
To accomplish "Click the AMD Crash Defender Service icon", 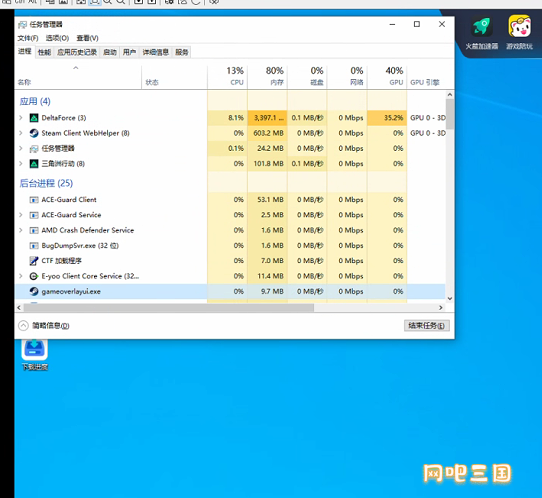I will pyautogui.click(x=34, y=230).
